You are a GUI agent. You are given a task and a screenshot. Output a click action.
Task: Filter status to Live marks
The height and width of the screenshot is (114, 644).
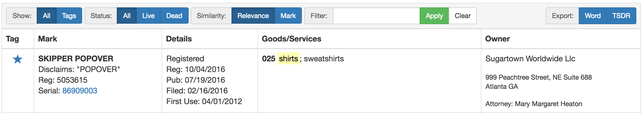click(148, 16)
